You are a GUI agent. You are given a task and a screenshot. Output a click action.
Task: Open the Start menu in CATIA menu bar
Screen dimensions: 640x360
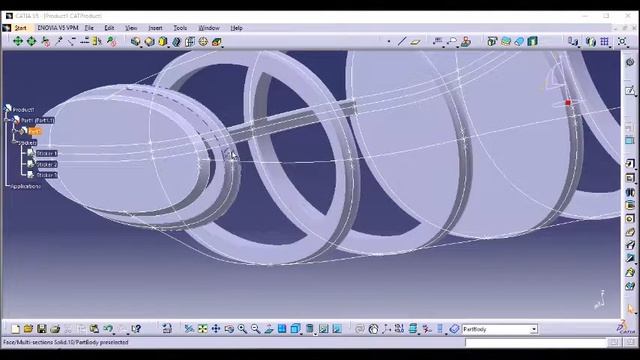(x=20, y=28)
